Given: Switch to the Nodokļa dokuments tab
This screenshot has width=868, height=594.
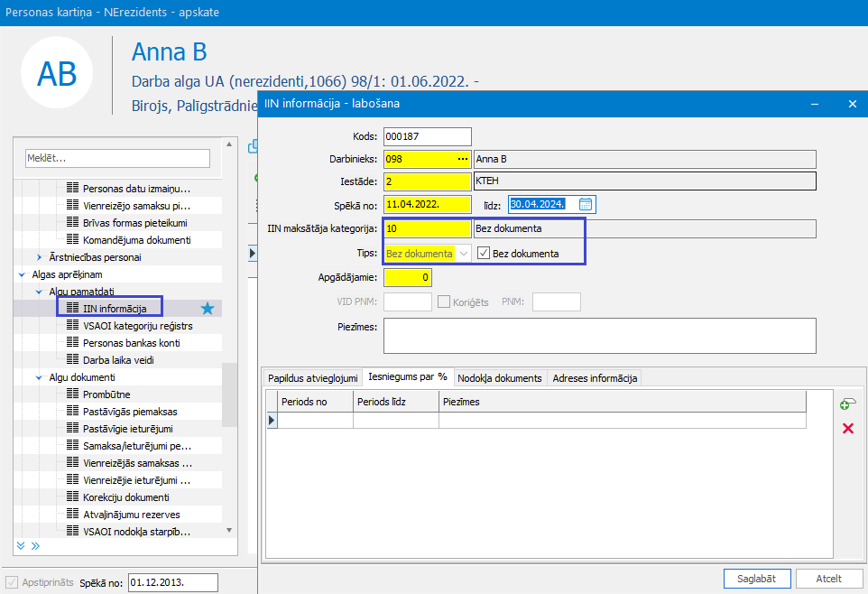Looking at the screenshot, I should pyautogui.click(x=500, y=378).
